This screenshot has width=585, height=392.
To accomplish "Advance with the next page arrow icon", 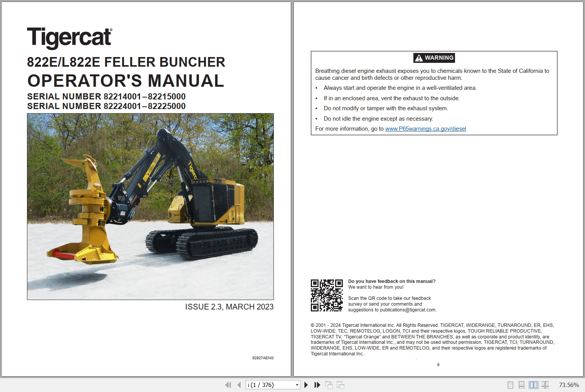I will coord(306,385).
